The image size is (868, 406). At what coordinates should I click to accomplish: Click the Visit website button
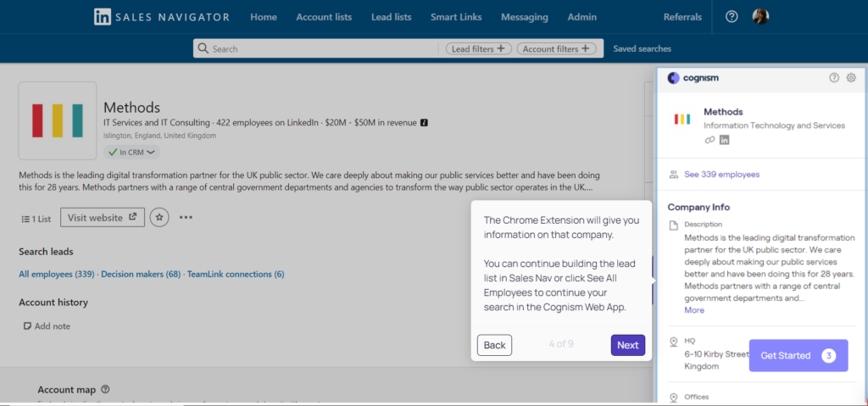click(102, 218)
